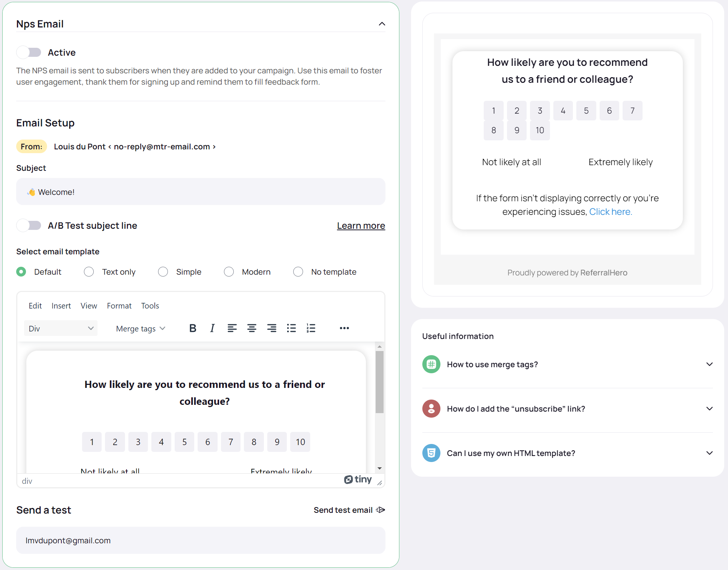Center align text in the editor
The image size is (728, 570).
pyautogui.click(x=252, y=328)
